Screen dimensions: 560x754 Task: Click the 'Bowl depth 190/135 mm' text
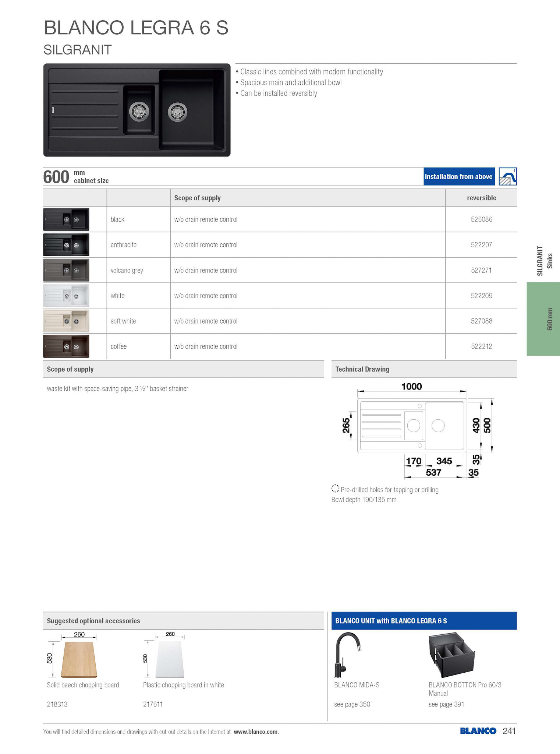click(364, 500)
